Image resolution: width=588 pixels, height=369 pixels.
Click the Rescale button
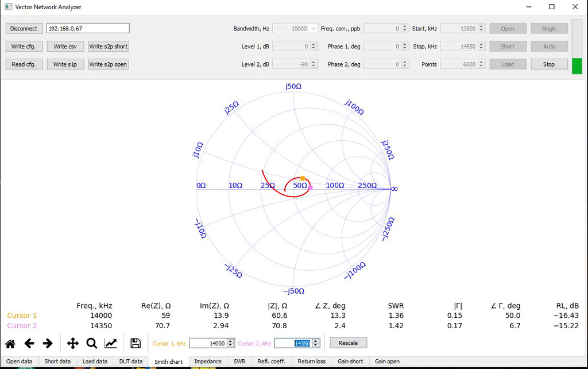(x=349, y=343)
